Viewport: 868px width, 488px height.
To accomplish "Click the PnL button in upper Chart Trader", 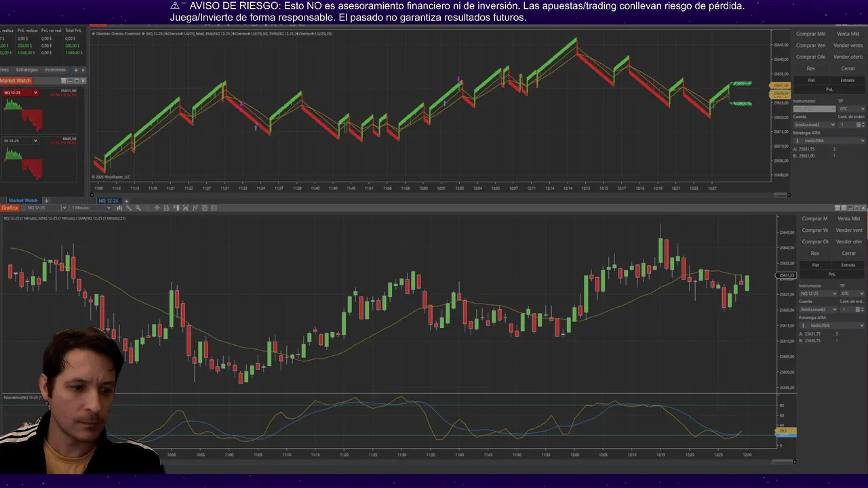I will [x=829, y=89].
